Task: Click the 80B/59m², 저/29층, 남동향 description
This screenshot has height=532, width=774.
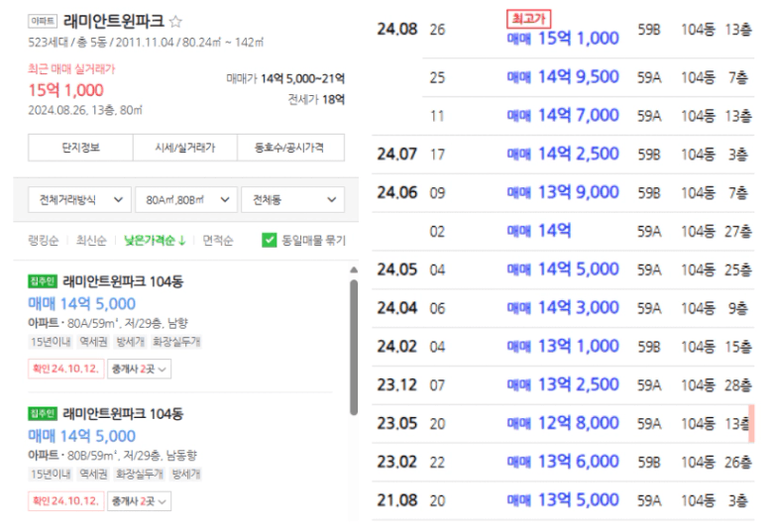Action: [132, 456]
